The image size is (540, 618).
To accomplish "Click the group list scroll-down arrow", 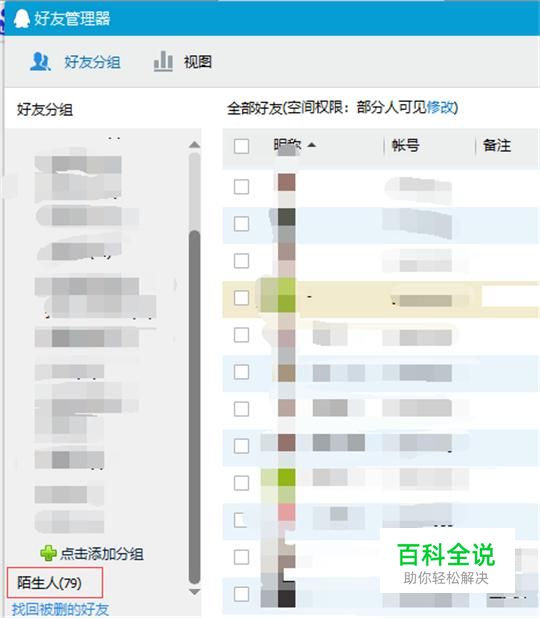I will (194, 592).
